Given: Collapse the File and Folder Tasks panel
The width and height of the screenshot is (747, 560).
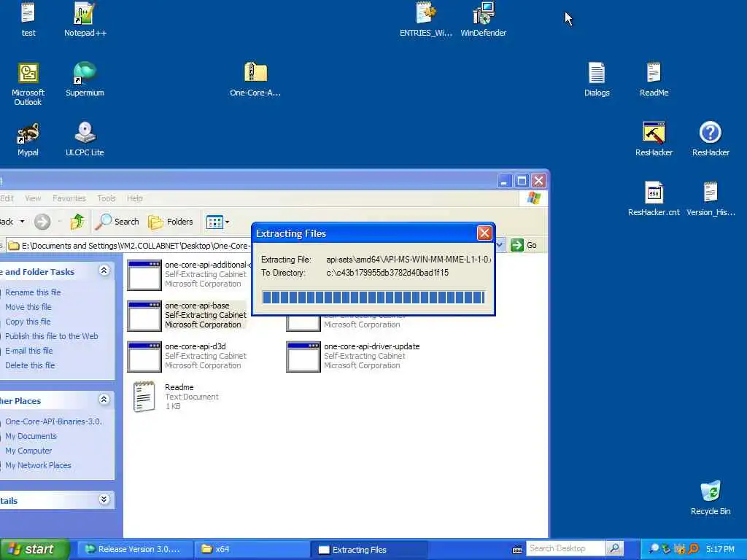Looking at the screenshot, I should tap(104, 271).
